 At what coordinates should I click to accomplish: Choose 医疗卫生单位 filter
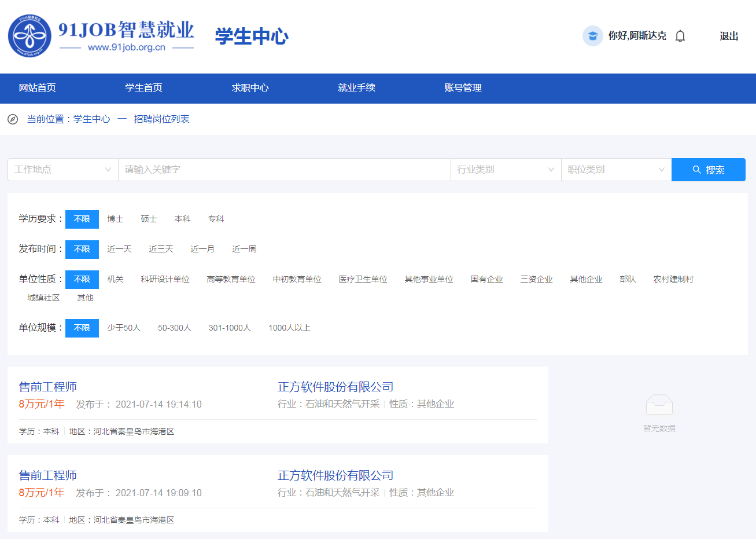tap(363, 280)
